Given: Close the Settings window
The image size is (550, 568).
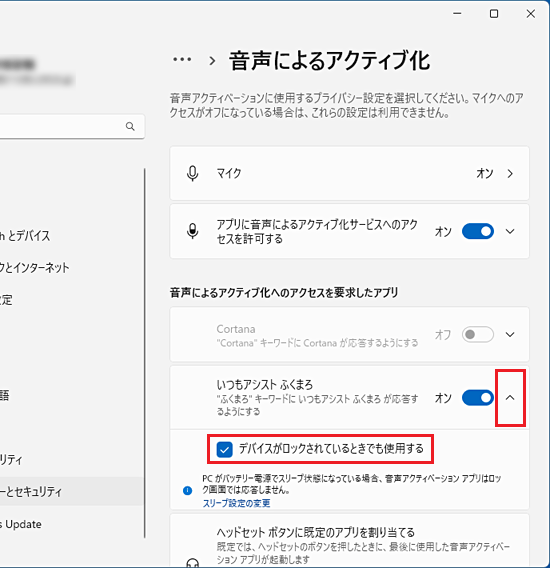Looking at the screenshot, I should tap(531, 14).
